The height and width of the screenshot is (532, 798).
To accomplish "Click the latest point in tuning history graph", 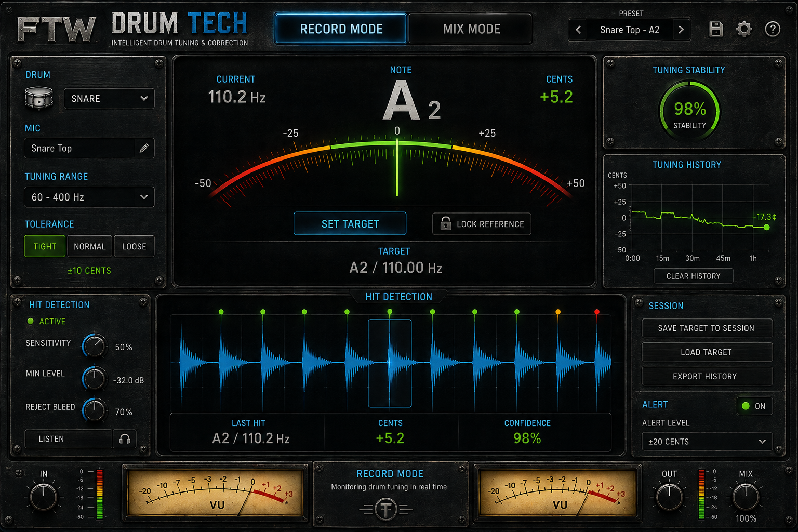I will 766,227.
